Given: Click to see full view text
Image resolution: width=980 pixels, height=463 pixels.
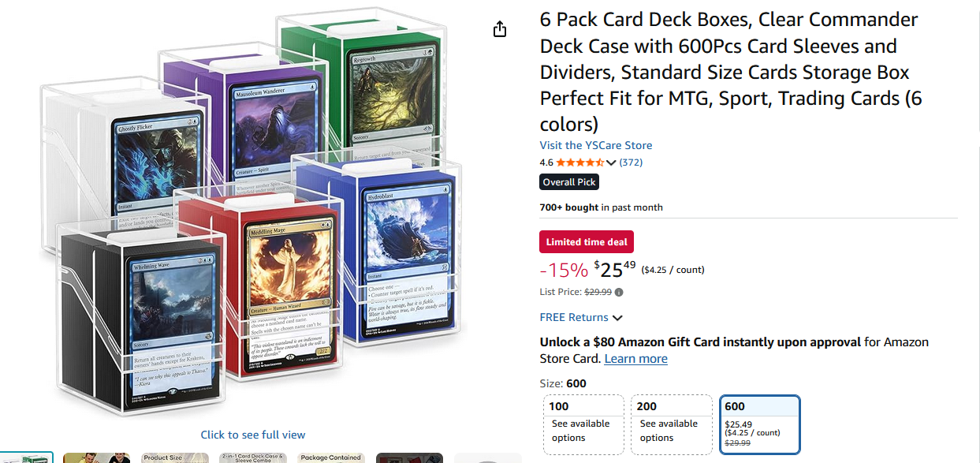Looking at the screenshot, I should pos(253,435).
